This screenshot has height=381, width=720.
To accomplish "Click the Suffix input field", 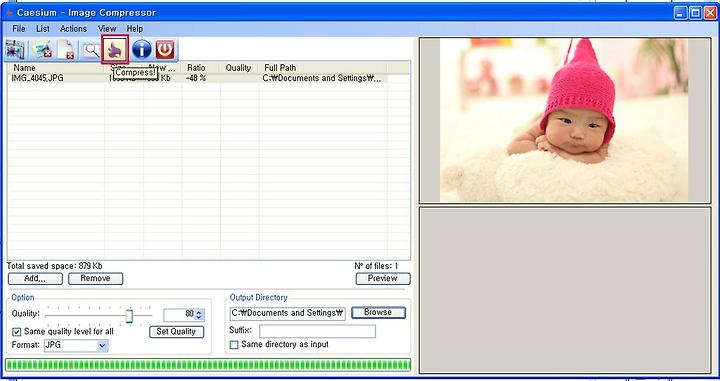I will click(317, 331).
